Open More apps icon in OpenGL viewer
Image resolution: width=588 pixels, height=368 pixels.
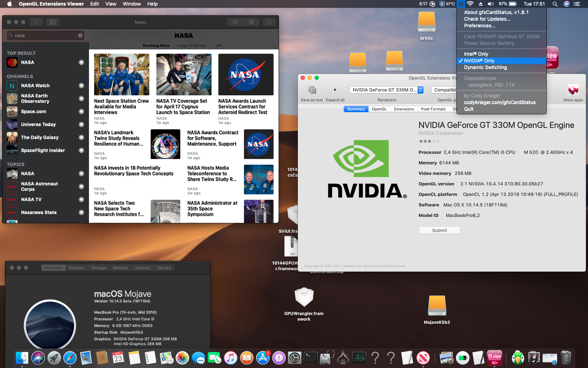(x=573, y=90)
